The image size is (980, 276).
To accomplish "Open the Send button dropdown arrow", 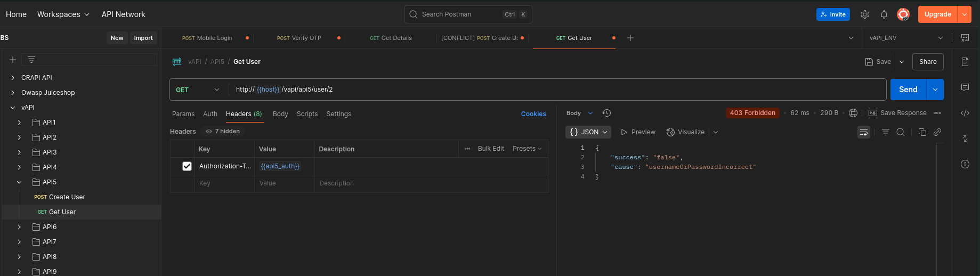I will (x=935, y=90).
